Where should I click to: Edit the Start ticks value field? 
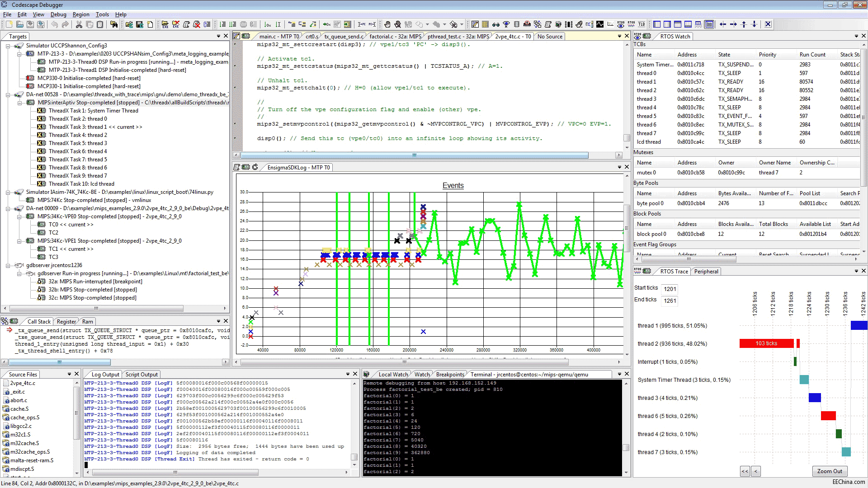pos(670,289)
